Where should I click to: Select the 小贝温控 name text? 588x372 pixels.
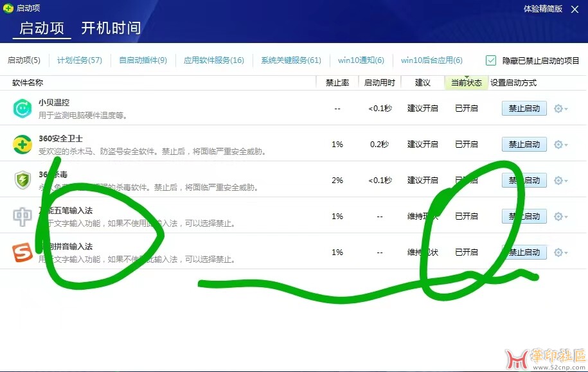coord(54,102)
